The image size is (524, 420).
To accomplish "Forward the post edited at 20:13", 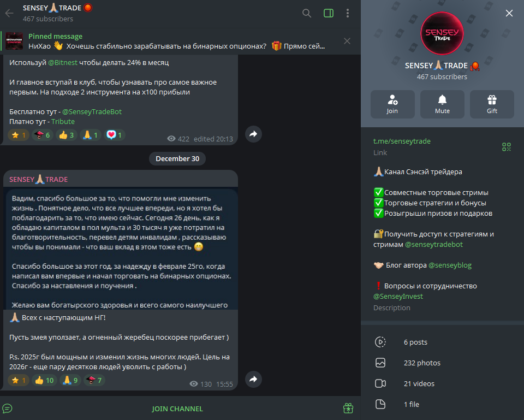I will pyautogui.click(x=253, y=134).
